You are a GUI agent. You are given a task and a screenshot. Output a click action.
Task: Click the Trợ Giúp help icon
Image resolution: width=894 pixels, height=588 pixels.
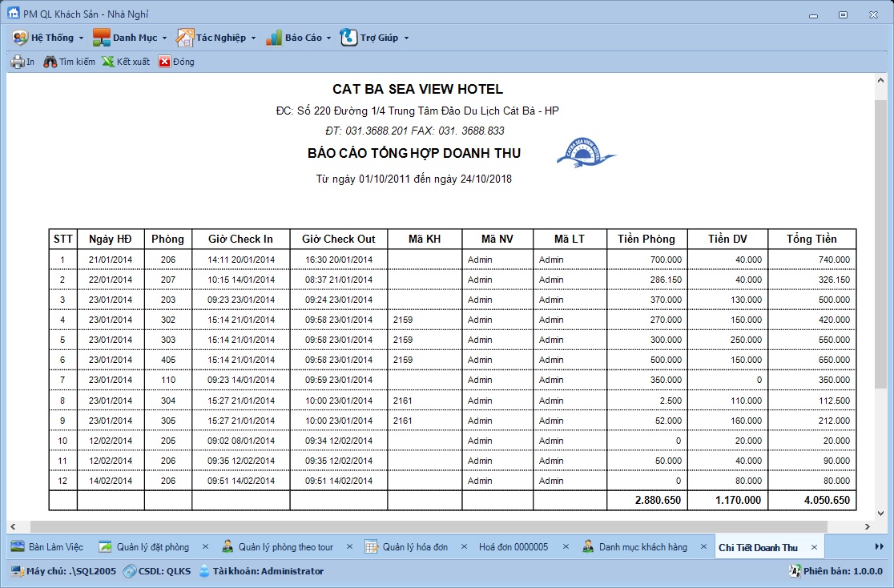(x=348, y=38)
